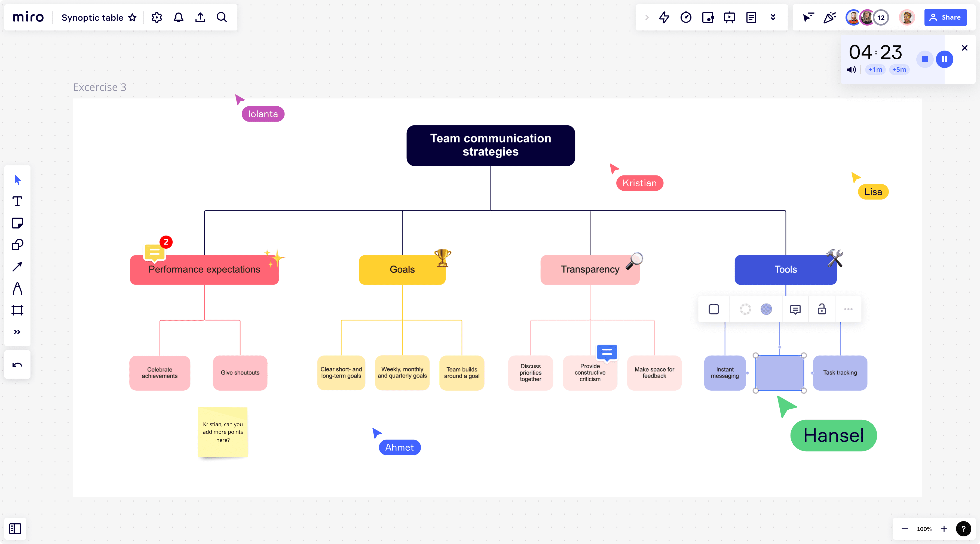Open the timer icon in top toolbar
The width and height of the screenshot is (980, 544).
(686, 17)
